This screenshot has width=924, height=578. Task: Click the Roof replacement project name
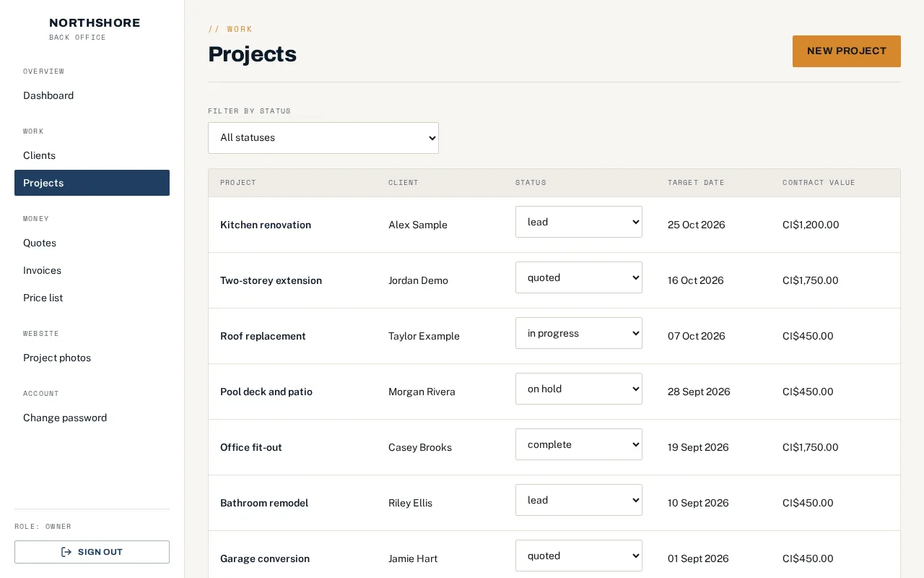(263, 336)
